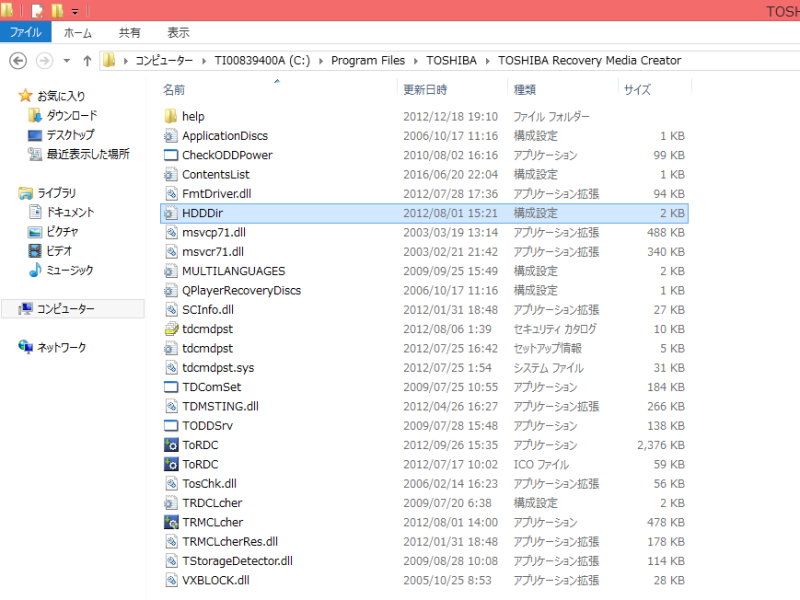Open the quick access toolbar customize dropdown
800x600 pixels.
click(75, 11)
